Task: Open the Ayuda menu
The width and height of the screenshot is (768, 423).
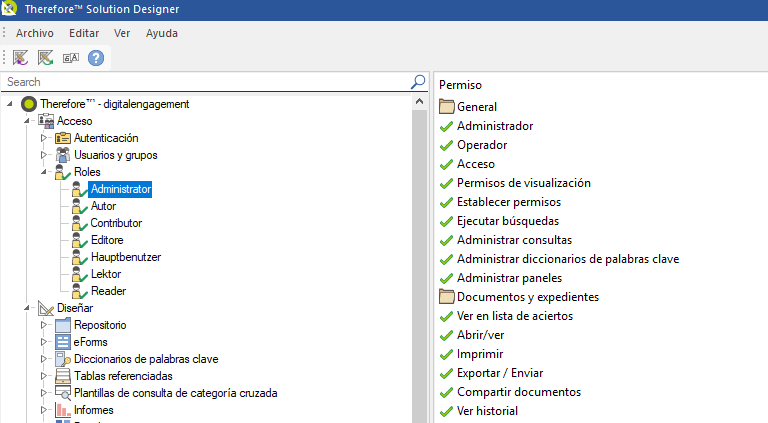Action: pos(162,33)
